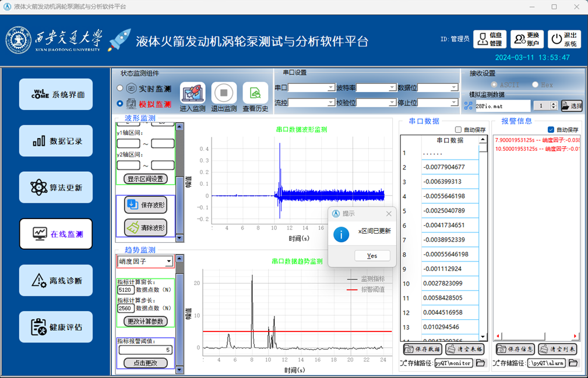Click the 退出系统 power icon
This screenshot has height=378, width=588.
pos(564,39)
